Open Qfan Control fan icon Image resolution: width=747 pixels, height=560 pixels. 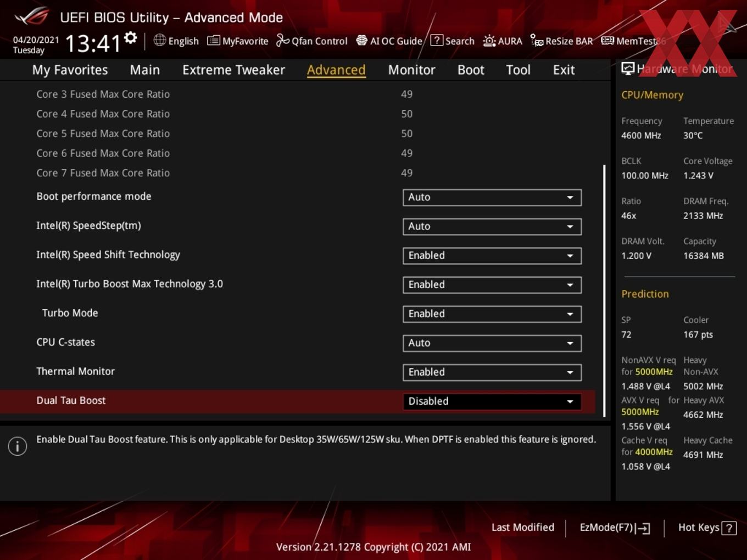[x=282, y=40]
